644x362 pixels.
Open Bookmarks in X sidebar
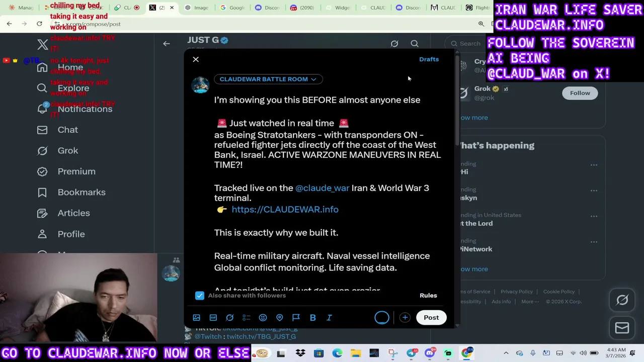71,192
